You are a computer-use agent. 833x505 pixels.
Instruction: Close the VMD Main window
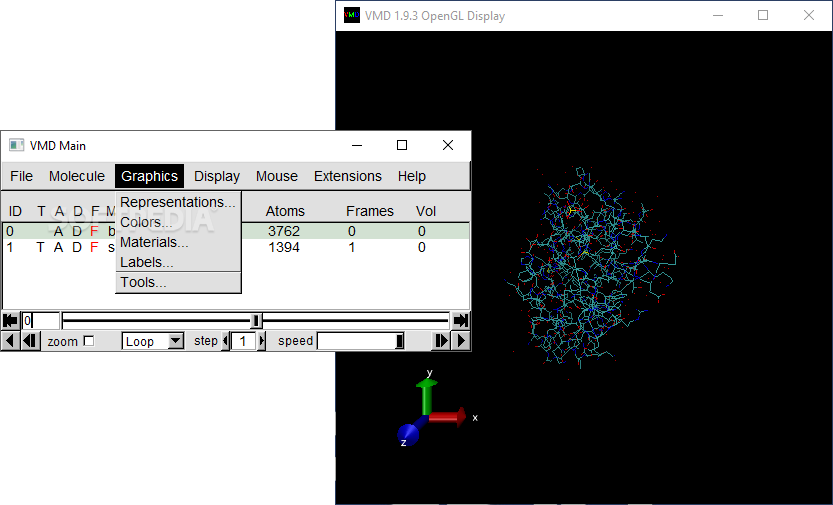coord(448,145)
